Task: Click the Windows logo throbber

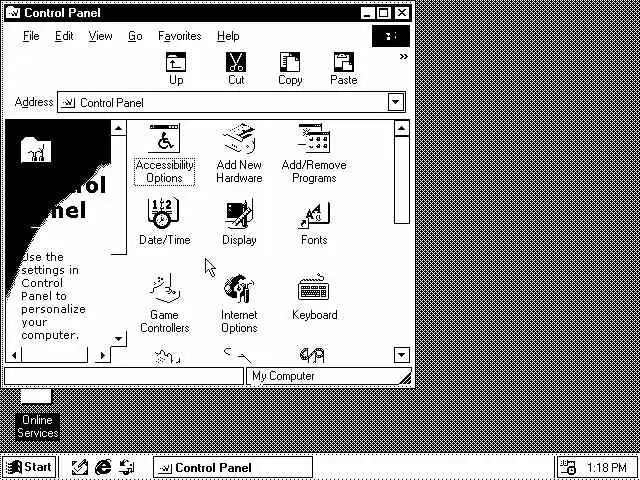Action: (391, 36)
